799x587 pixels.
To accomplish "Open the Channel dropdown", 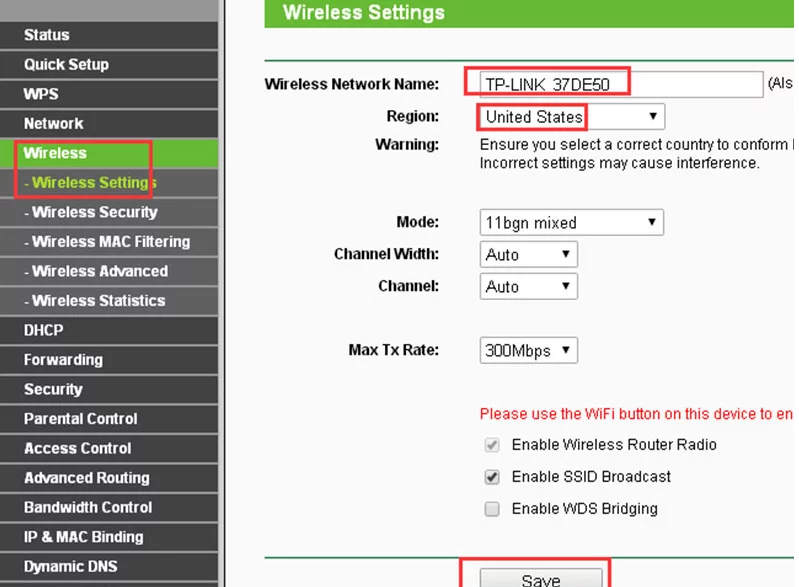I will pyautogui.click(x=528, y=287).
